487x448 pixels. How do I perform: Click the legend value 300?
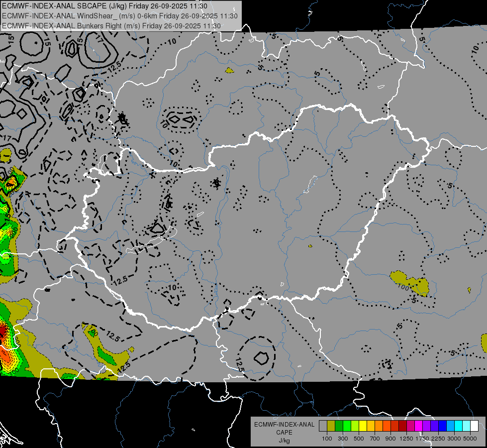pos(343,439)
